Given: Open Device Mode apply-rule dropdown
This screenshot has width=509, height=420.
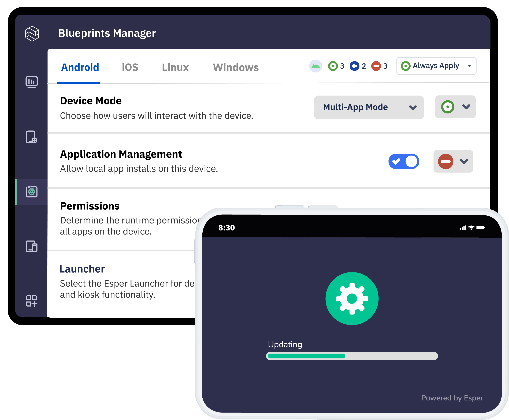Looking at the screenshot, I should pyautogui.click(x=455, y=107).
